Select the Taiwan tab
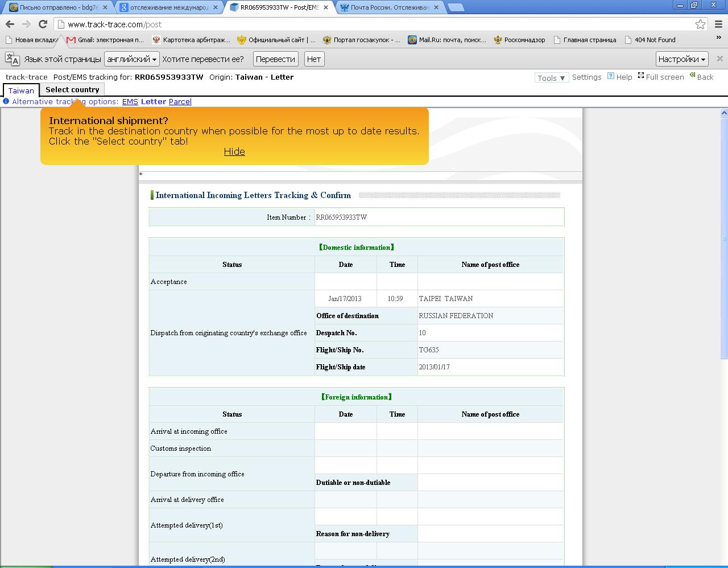The width and height of the screenshot is (728, 568). 21,90
